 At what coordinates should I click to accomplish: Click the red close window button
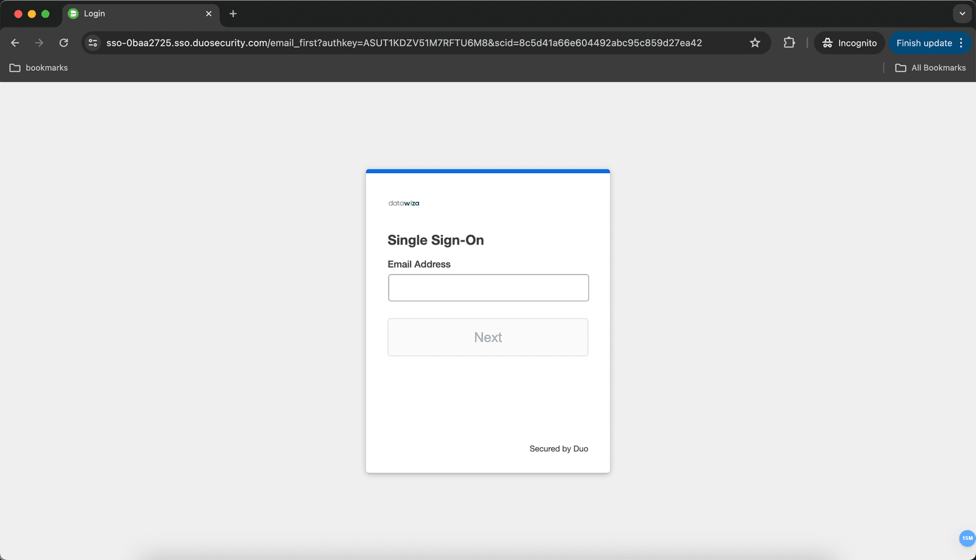click(x=18, y=13)
